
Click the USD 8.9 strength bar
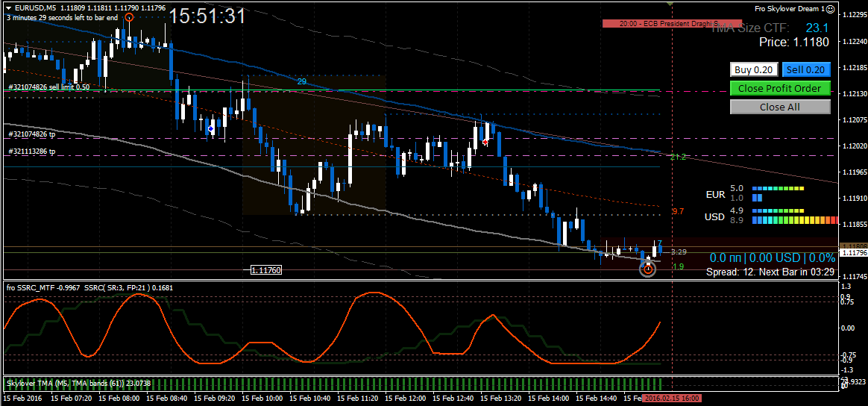796,220
